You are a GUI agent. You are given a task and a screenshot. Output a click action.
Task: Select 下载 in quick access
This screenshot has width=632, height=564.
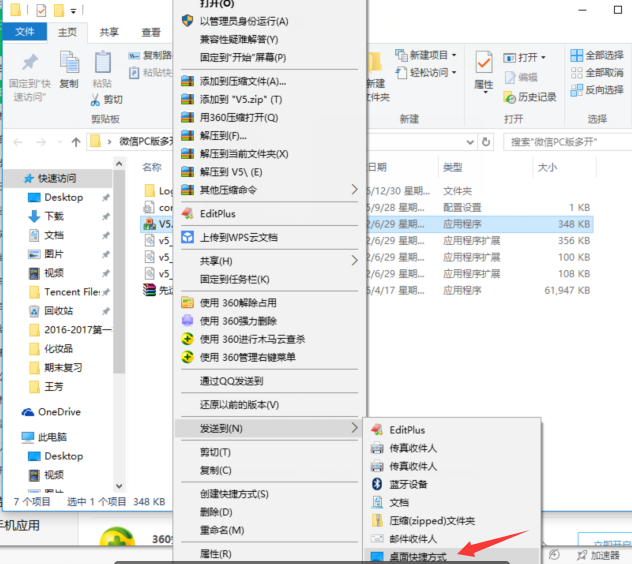tap(54, 216)
